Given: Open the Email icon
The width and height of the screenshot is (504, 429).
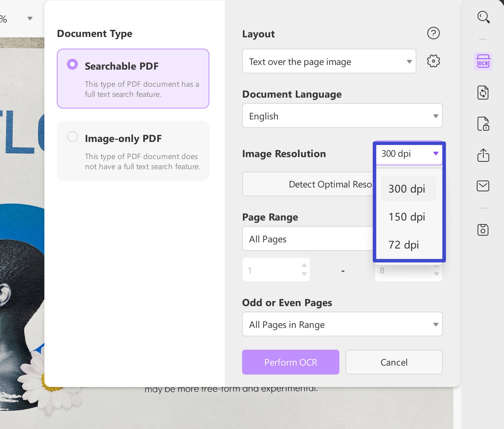Looking at the screenshot, I should (x=483, y=186).
